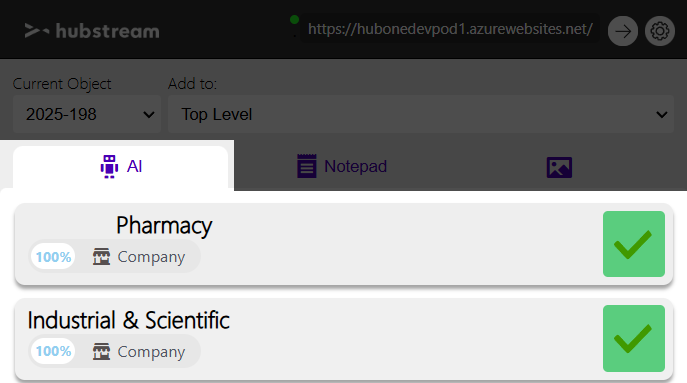
Task: Click the hubonedevpod1 URL field
Action: point(450,29)
